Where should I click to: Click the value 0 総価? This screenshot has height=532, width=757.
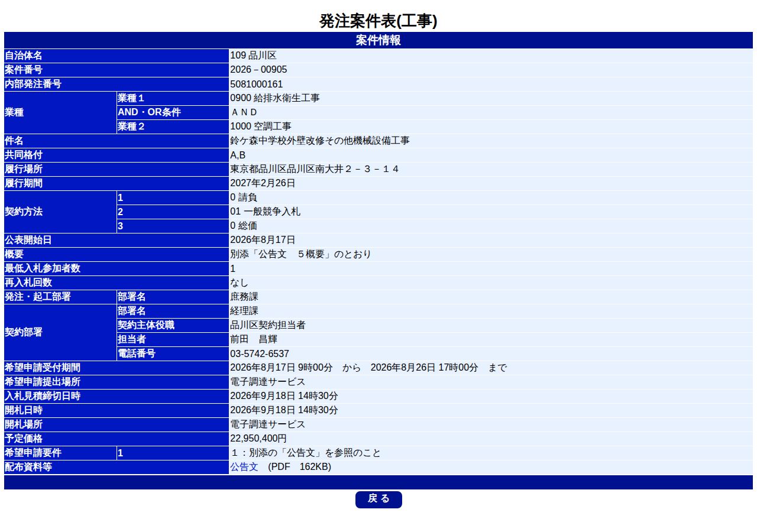[244, 226]
